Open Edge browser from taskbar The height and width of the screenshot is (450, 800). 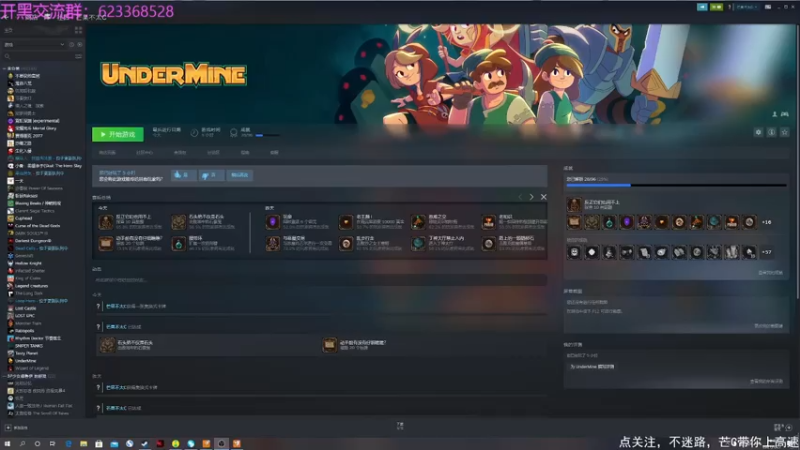click(x=68, y=443)
